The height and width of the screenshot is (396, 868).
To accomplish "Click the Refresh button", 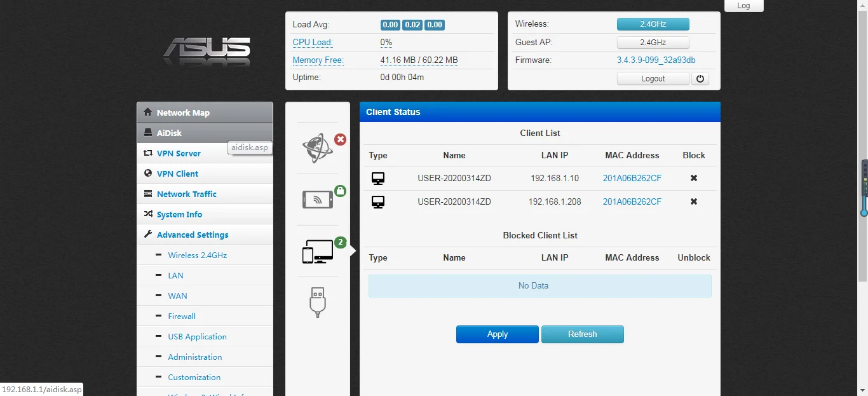I will click(x=583, y=334).
